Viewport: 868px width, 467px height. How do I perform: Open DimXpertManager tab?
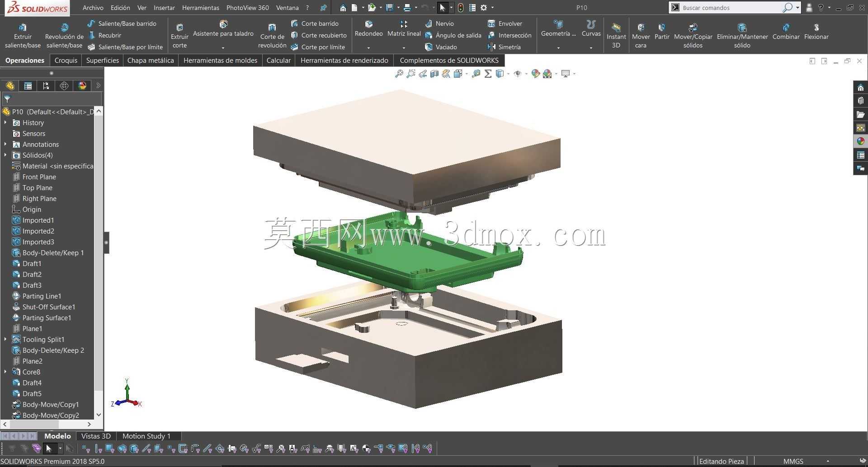(64, 86)
